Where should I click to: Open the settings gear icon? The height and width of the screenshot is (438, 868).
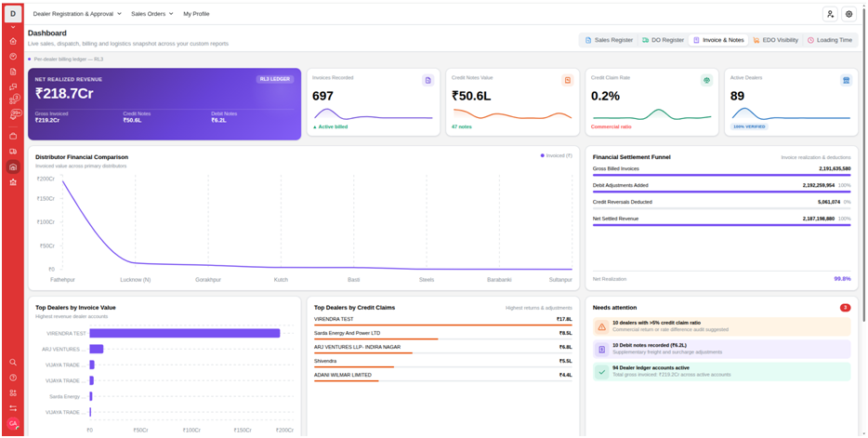848,14
